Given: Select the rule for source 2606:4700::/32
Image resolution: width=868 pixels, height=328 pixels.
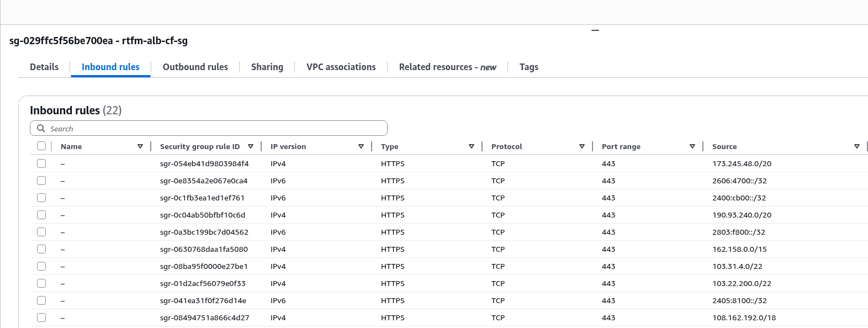Looking at the screenshot, I should coord(41,181).
